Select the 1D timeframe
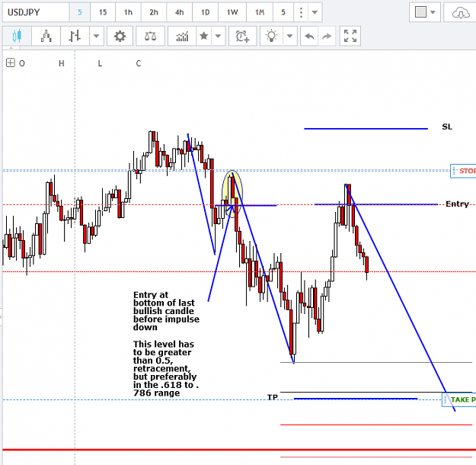476x465 pixels. pyautogui.click(x=205, y=12)
